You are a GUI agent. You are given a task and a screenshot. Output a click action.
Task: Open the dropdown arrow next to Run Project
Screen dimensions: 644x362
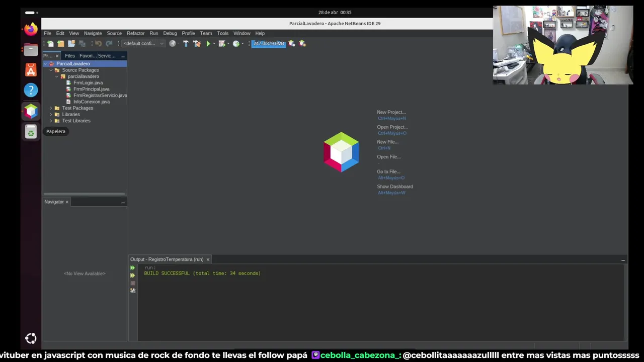coord(214,44)
